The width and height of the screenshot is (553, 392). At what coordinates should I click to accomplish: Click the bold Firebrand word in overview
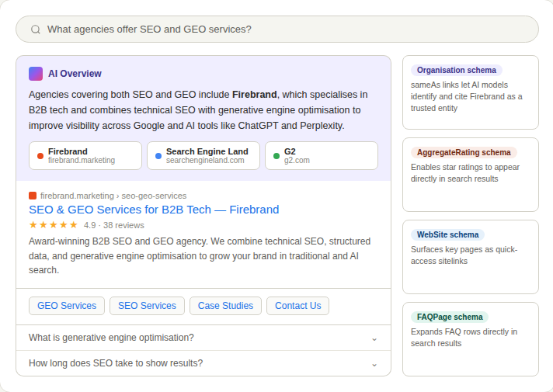254,95
